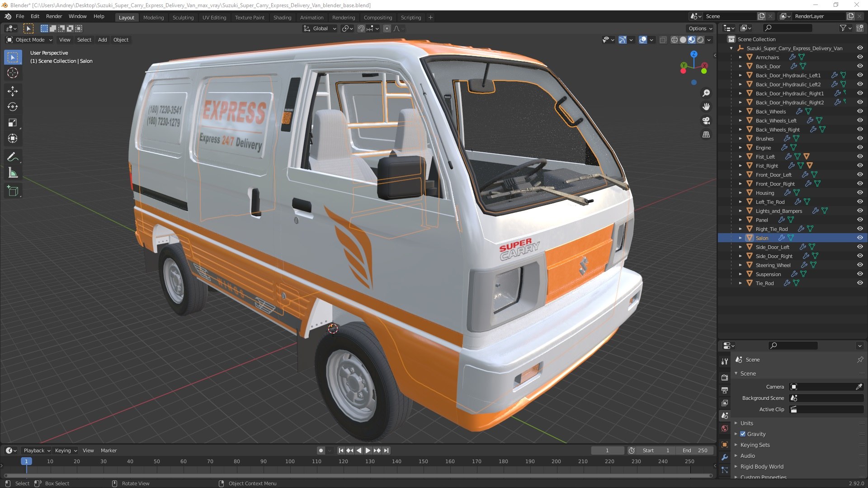Select the Measure tool
Viewport: 868px width, 488px height.
click(13, 173)
